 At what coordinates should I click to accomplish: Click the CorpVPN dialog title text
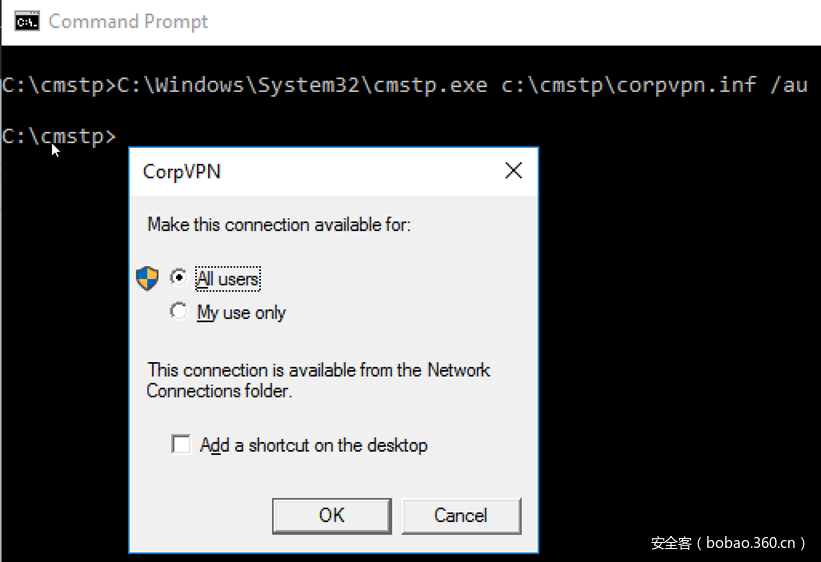click(x=182, y=171)
